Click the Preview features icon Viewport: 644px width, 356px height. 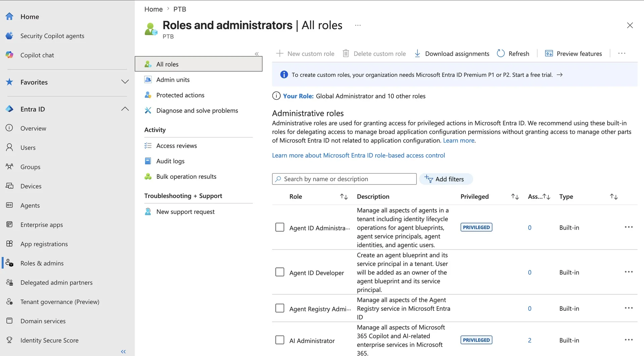pyautogui.click(x=549, y=54)
